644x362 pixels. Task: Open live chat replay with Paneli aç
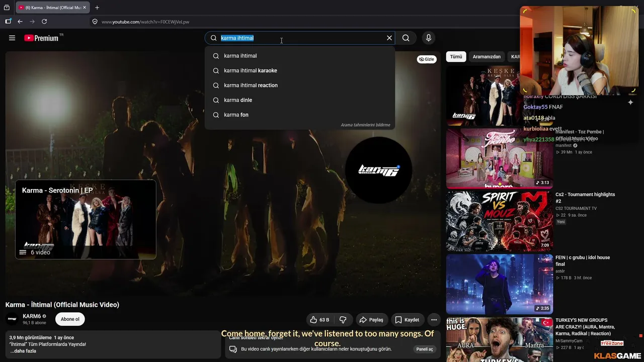(425, 349)
